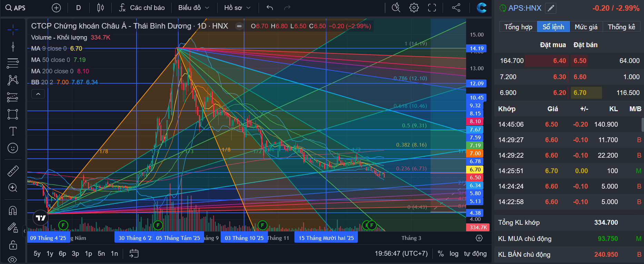Toggle symbol status pill beside HNX
Viewport: 644px width, 264px height.
pyautogui.click(x=239, y=26)
